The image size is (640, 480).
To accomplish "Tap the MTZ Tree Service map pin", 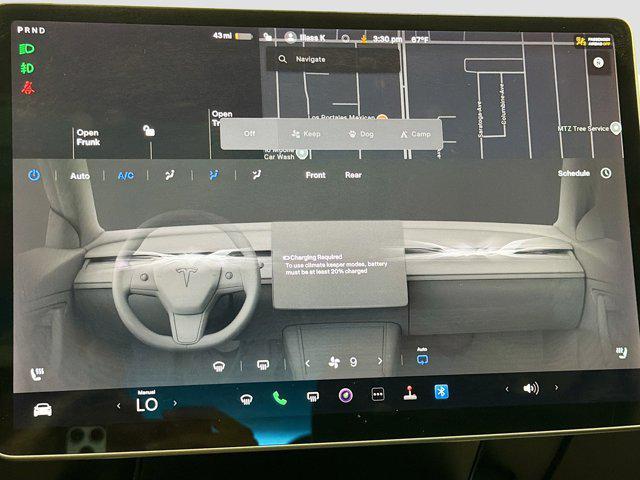I will pyautogui.click(x=616, y=128).
